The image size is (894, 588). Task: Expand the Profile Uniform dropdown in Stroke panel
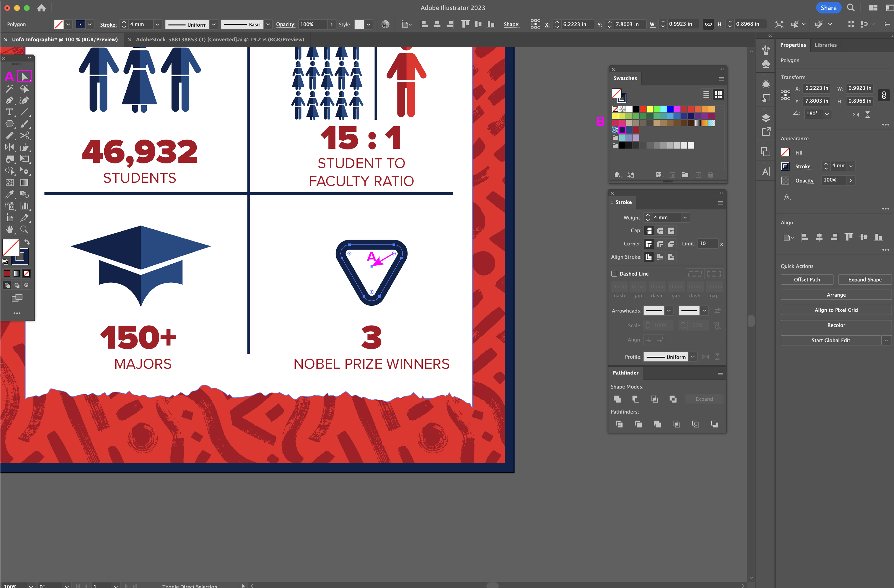tap(693, 357)
